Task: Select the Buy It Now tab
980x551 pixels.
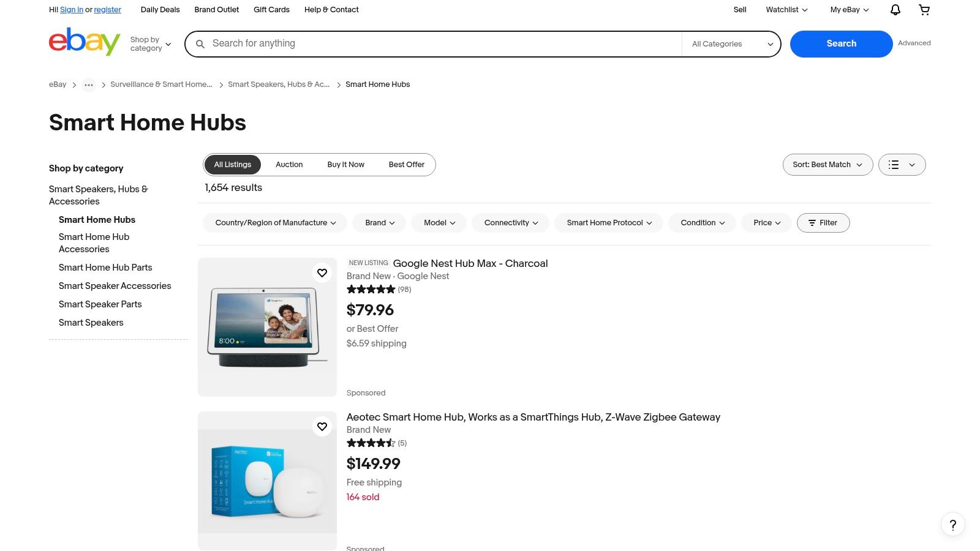Action: 345,165
